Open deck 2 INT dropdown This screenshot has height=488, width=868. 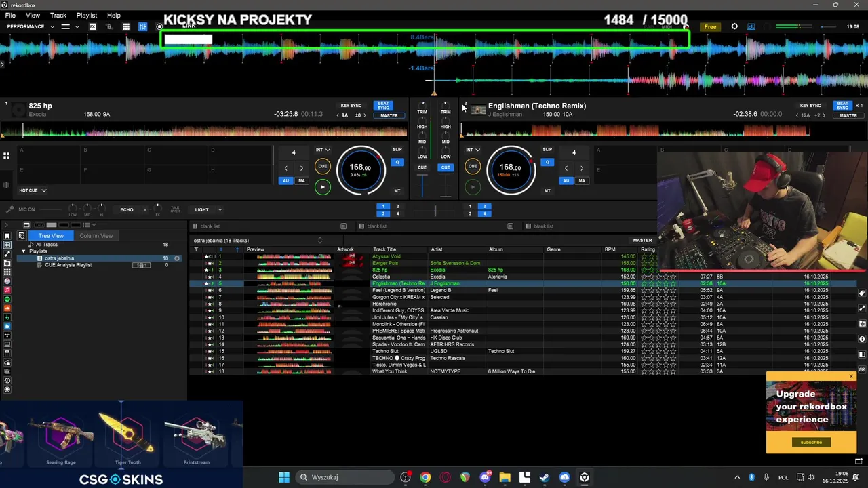[x=473, y=150]
